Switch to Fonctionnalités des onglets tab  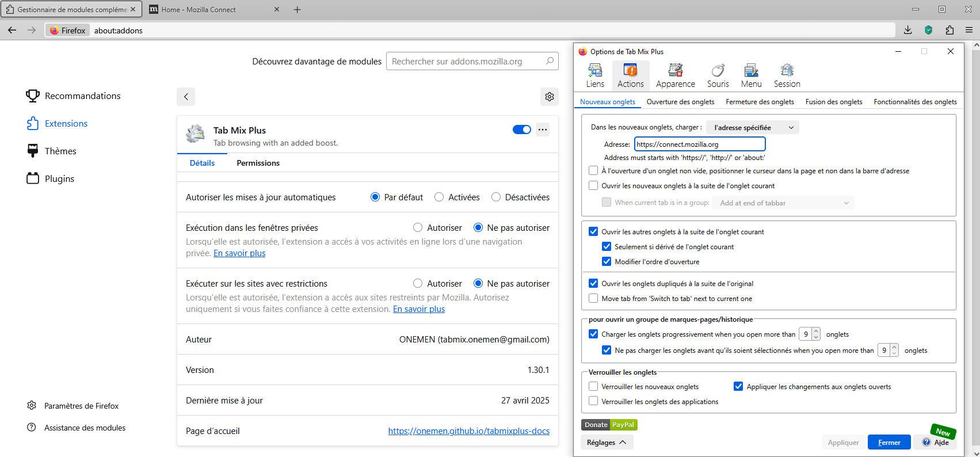click(x=915, y=101)
